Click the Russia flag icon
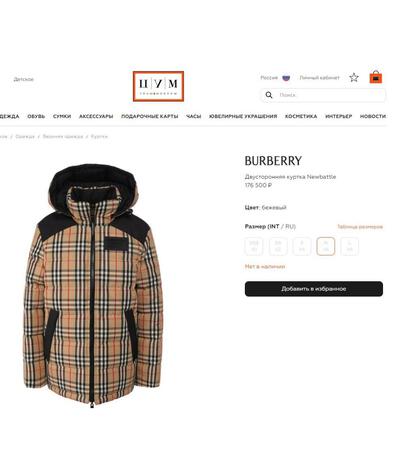This screenshot has width=400, height=474. (x=286, y=78)
